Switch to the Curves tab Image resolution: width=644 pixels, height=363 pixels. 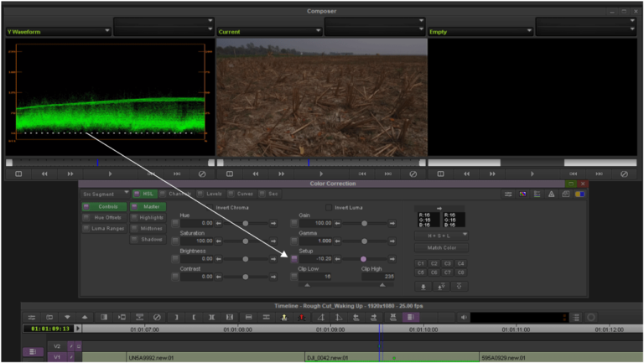click(x=241, y=194)
